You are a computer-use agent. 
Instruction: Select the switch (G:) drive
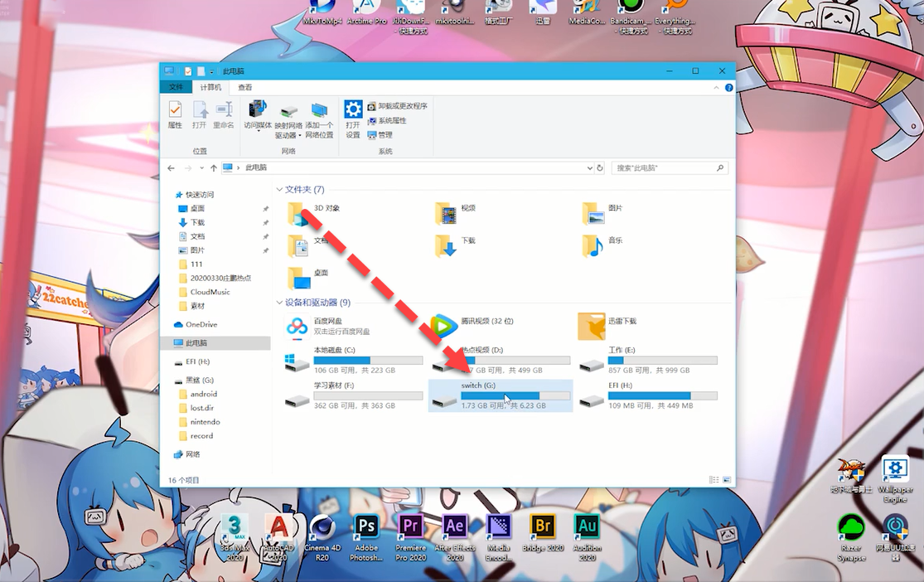tap(501, 395)
